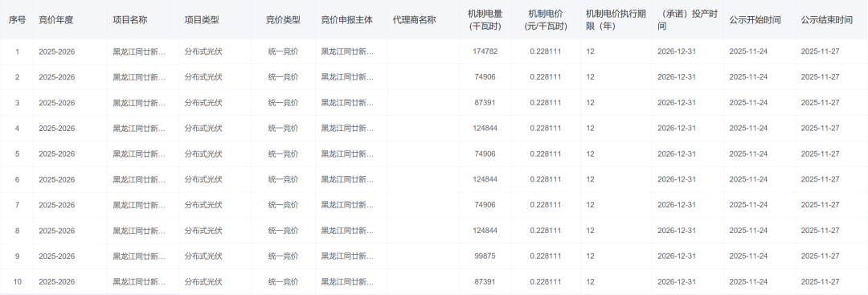The width and height of the screenshot is (868, 295).
Task: Click the 竞价类型 column header
Action: 283,20
